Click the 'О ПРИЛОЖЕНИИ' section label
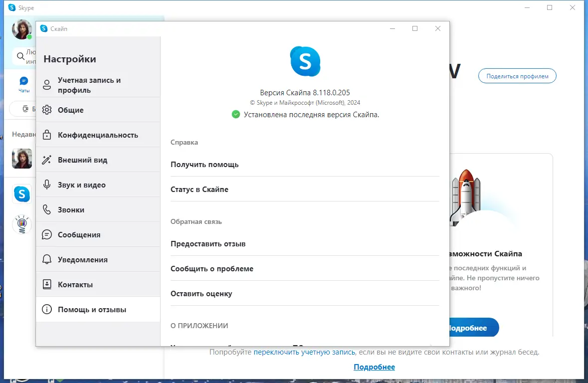 [x=199, y=326]
